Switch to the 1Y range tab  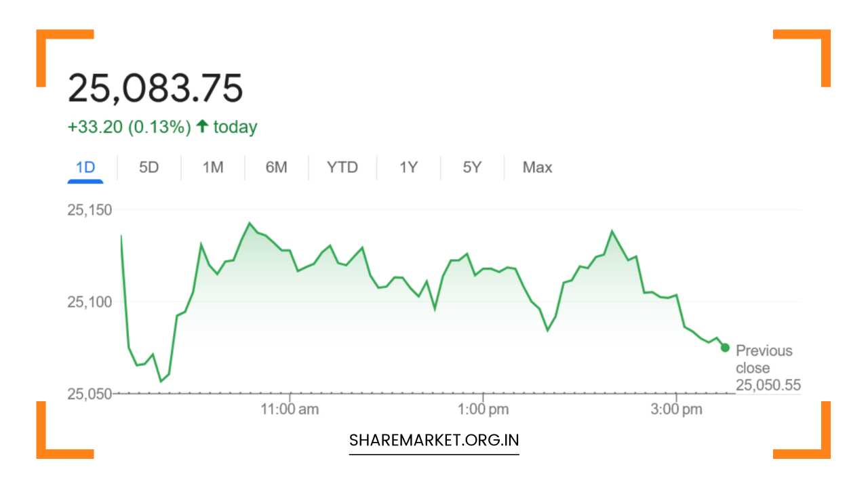click(x=408, y=167)
